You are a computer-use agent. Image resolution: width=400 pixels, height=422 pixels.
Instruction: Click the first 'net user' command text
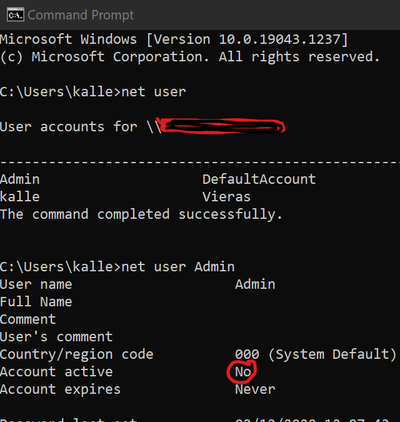[x=153, y=92]
